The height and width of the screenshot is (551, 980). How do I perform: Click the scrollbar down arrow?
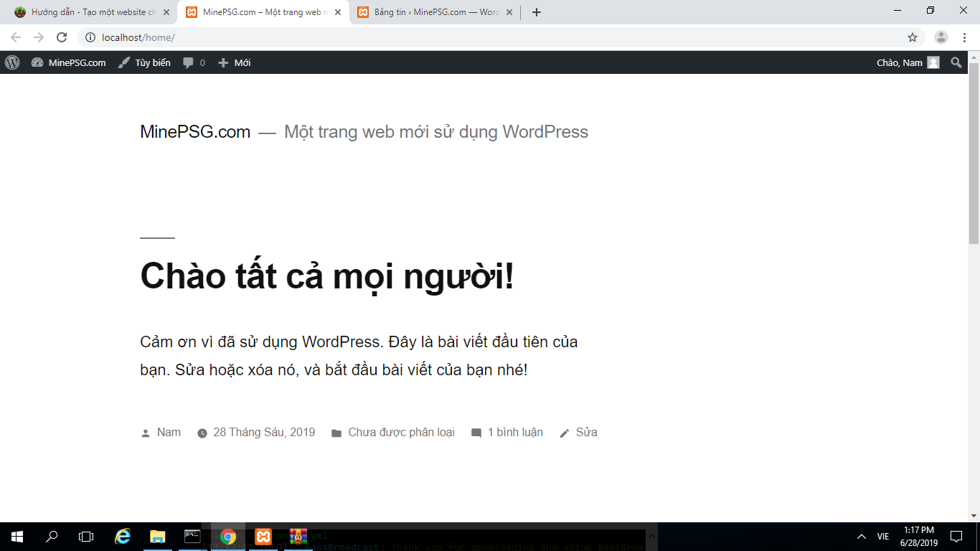(974, 516)
